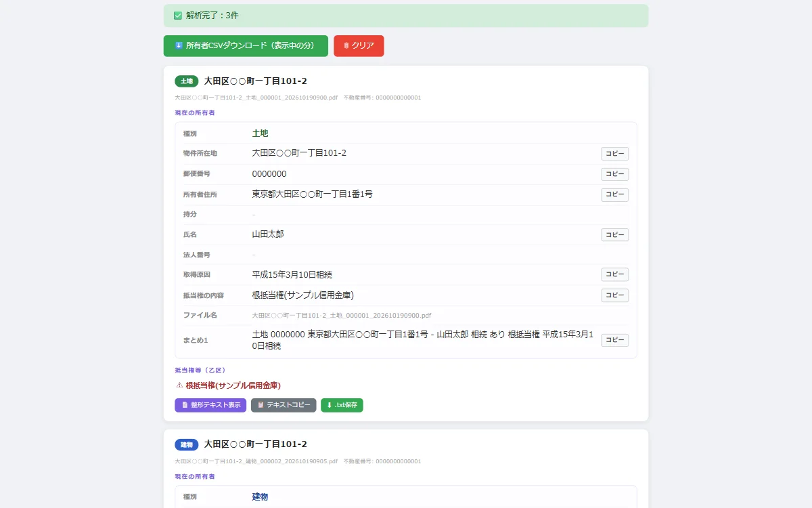This screenshot has height=508, width=812.
Task: Click the clipboard icon in テキストコピー
Action: (261, 405)
